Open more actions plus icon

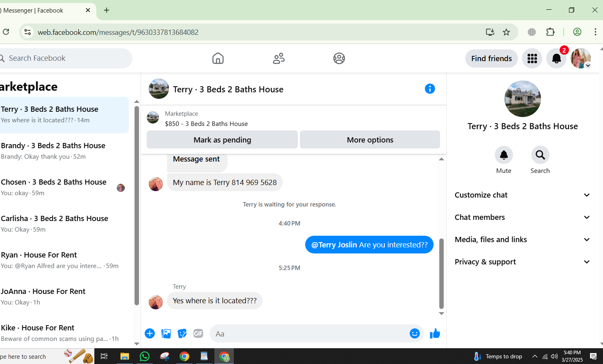pyautogui.click(x=150, y=334)
